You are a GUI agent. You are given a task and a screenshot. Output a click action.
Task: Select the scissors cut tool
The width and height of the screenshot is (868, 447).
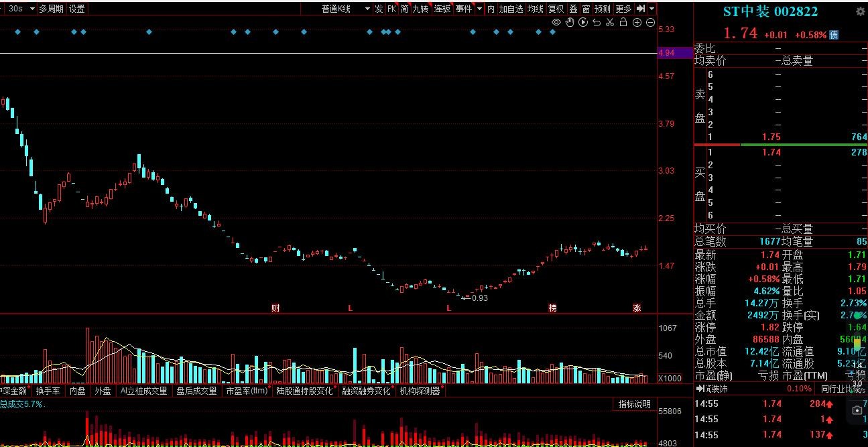610,23
